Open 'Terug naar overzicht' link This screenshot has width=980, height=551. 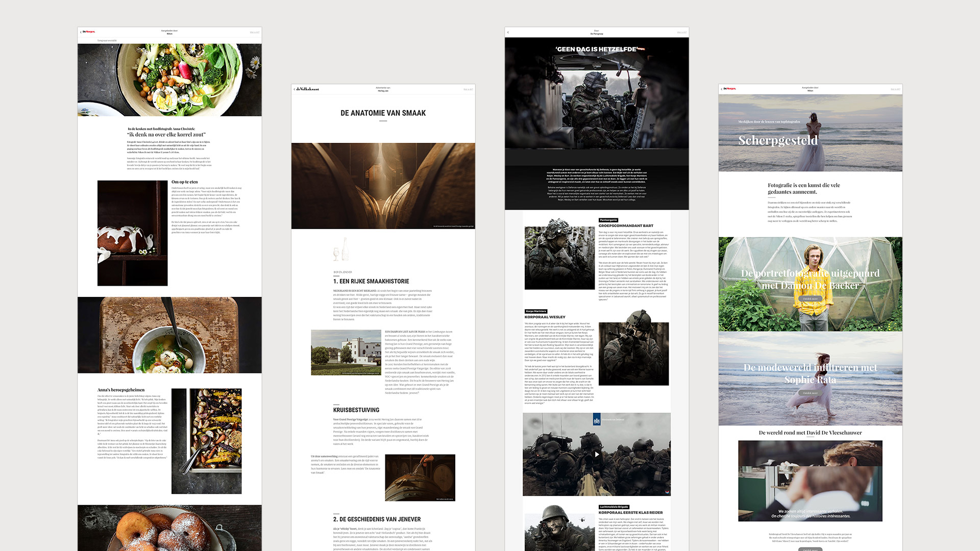tap(107, 40)
